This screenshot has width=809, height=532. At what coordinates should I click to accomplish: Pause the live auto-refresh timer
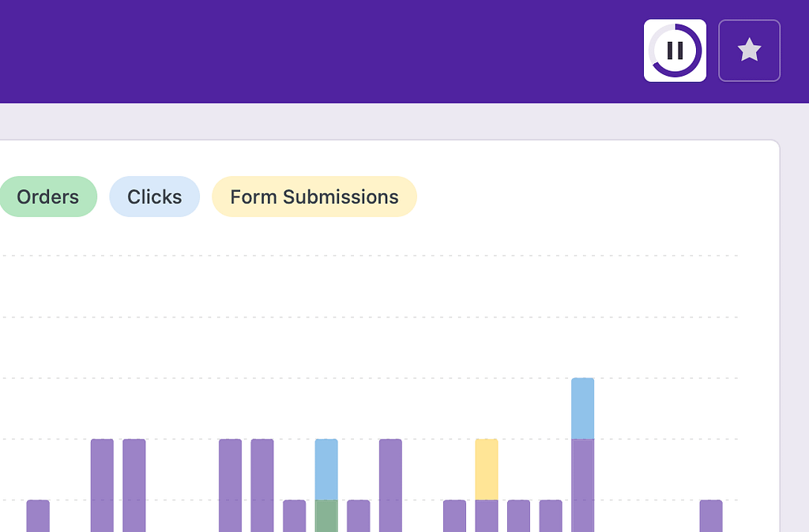675,51
